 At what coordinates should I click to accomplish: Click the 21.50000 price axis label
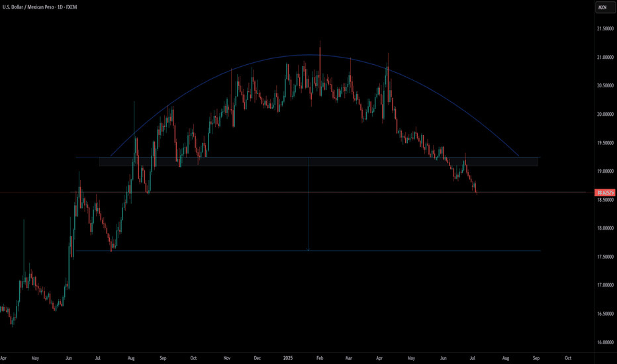pos(603,29)
